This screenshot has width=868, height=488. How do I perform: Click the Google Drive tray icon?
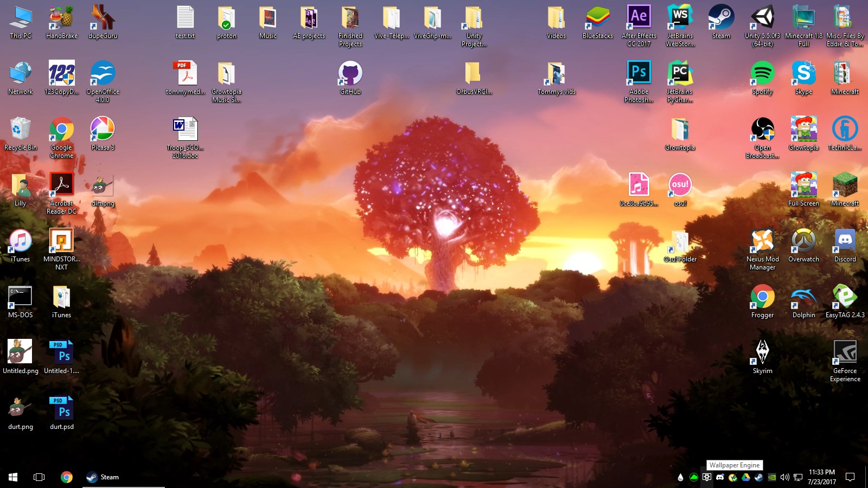coord(746,477)
